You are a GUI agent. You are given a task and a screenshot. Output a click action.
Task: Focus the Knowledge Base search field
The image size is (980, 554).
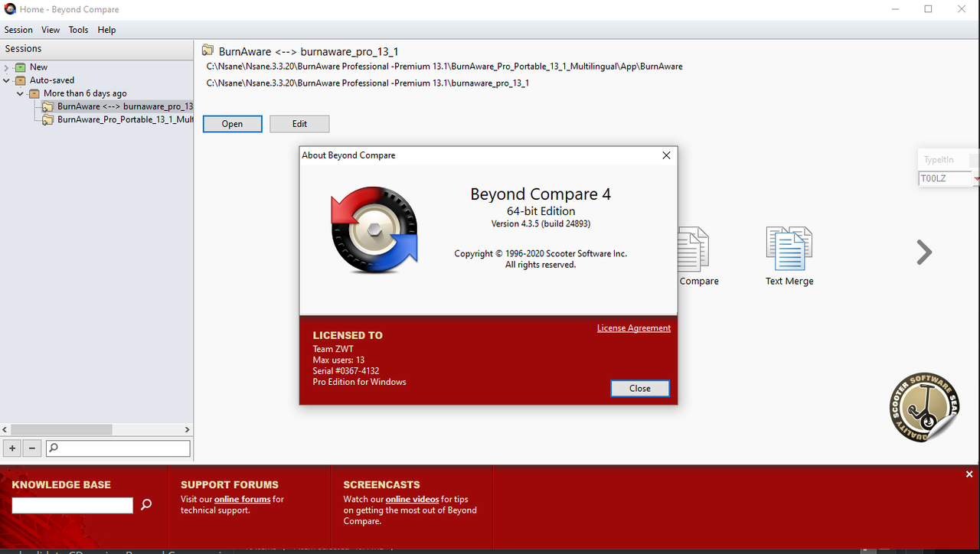tap(73, 505)
